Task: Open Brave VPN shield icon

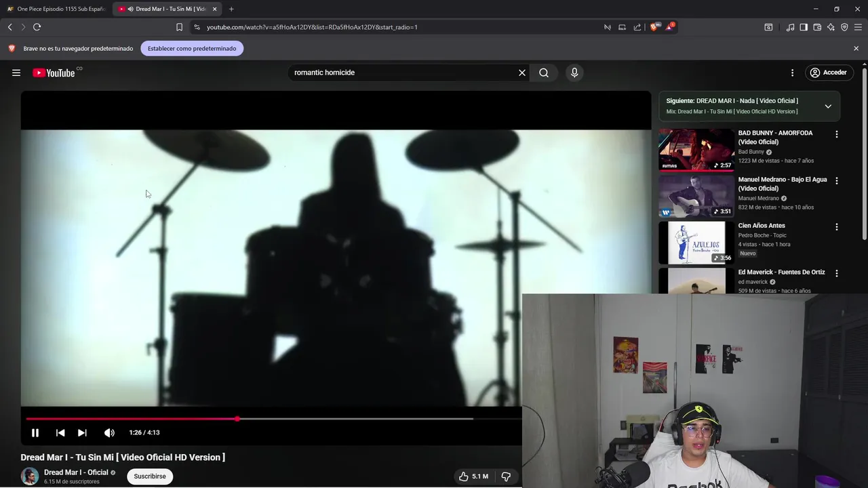Action: coord(844,27)
